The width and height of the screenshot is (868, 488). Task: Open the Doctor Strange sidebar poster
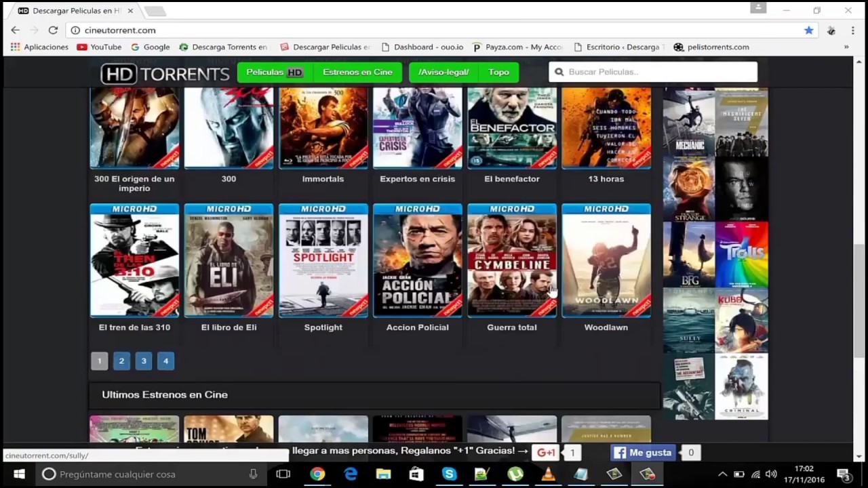pyautogui.click(x=689, y=189)
